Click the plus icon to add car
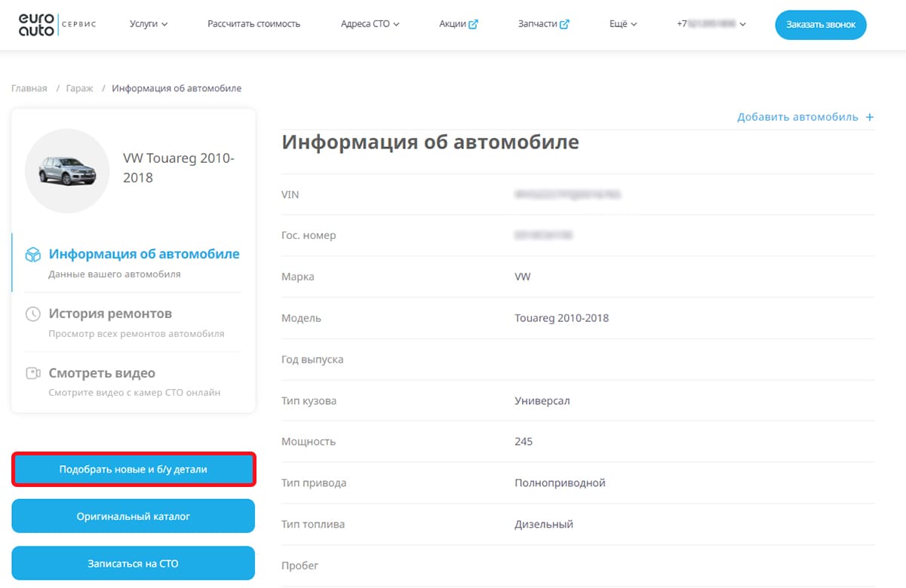This screenshot has height=588, width=906. coord(869,117)
